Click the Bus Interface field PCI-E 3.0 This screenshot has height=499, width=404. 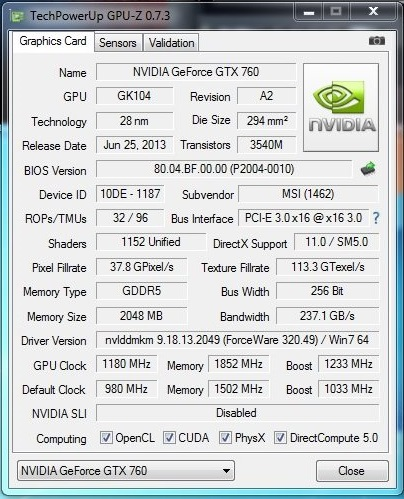click(303, 218)
